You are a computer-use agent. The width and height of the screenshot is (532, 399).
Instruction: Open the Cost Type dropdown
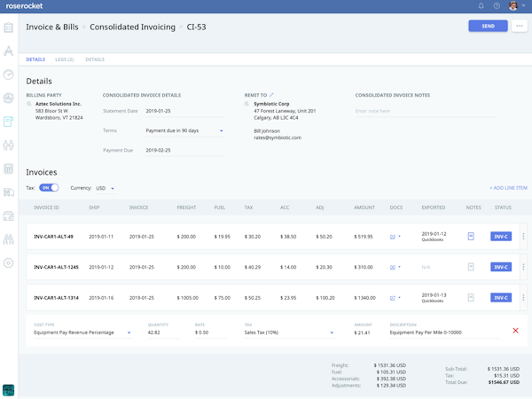click(x=82, y=332)
